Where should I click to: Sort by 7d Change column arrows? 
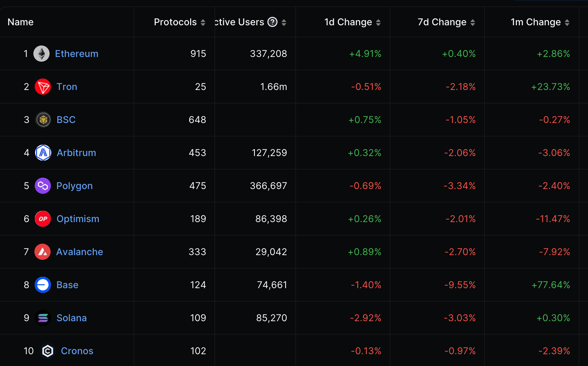pos(473,23)
